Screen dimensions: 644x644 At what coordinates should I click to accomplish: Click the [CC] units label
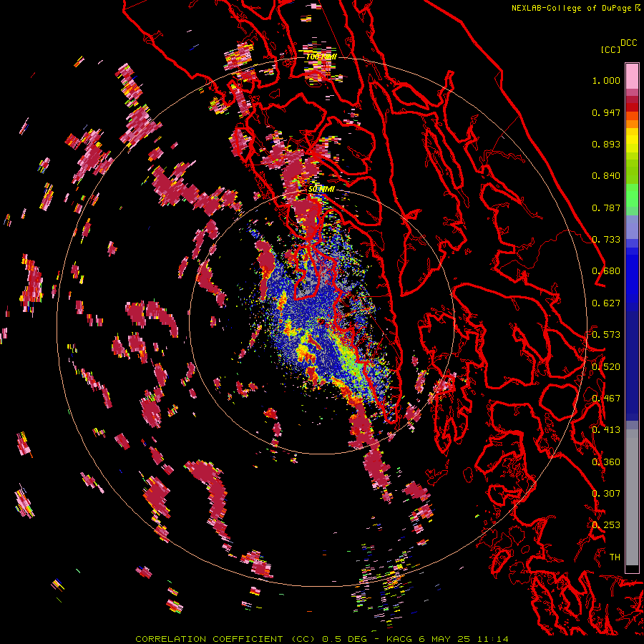pos(611,49)
